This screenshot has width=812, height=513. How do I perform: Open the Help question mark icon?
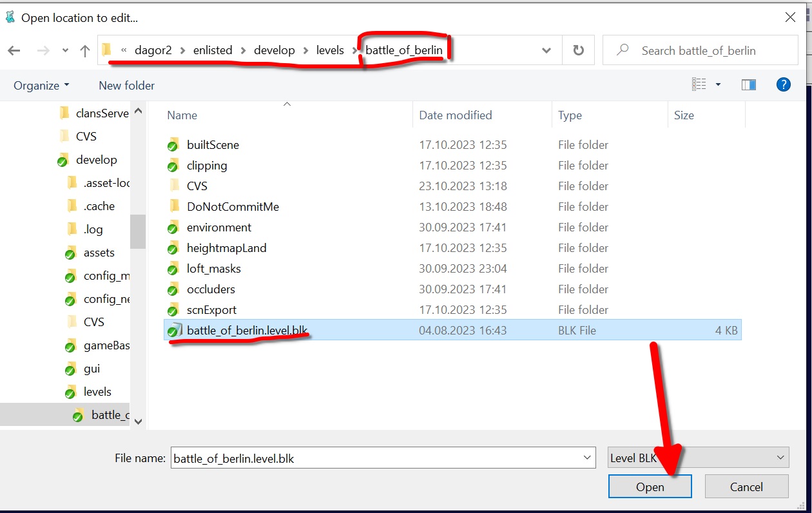coord(783,84)
